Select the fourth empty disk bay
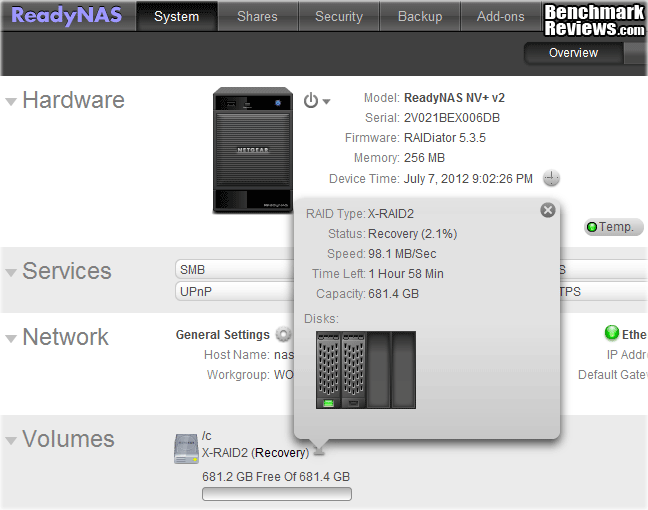Image resolution: width=648 pixels, height=510 pixels. (x=403, y=370)
